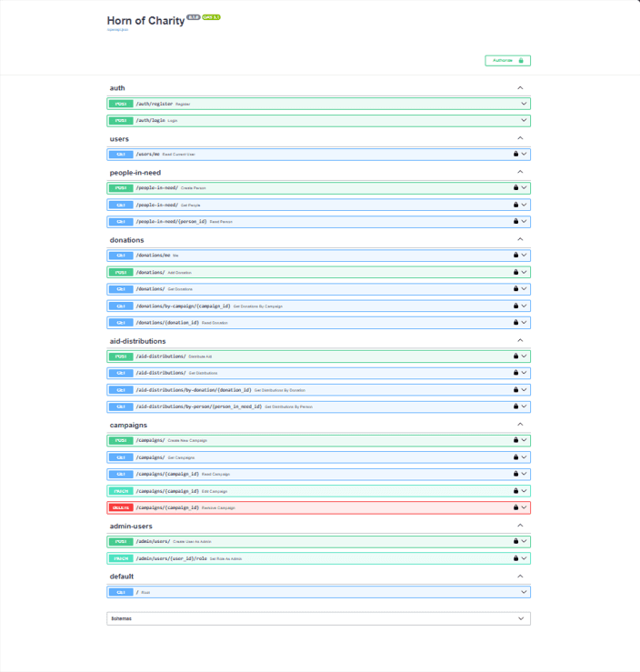Collapse the aid-distributions section
Viewport: 640px width, 672px height.
point(520,340)
